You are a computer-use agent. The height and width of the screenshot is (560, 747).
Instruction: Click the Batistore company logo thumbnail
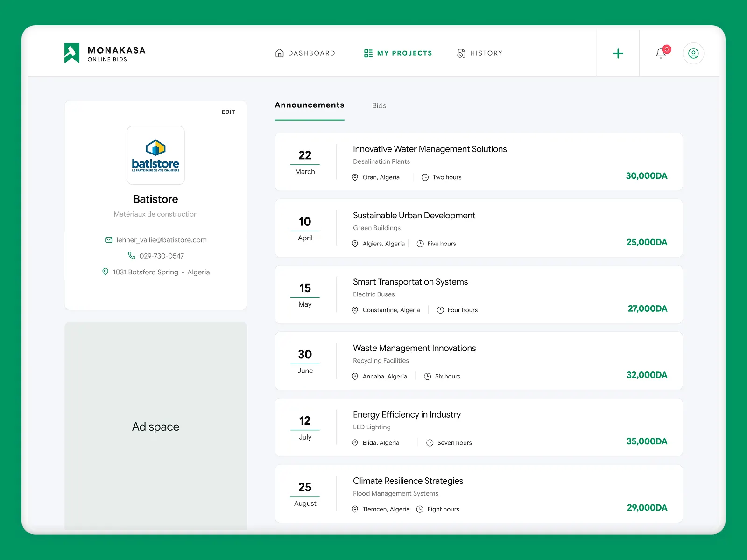click(155, 155)
